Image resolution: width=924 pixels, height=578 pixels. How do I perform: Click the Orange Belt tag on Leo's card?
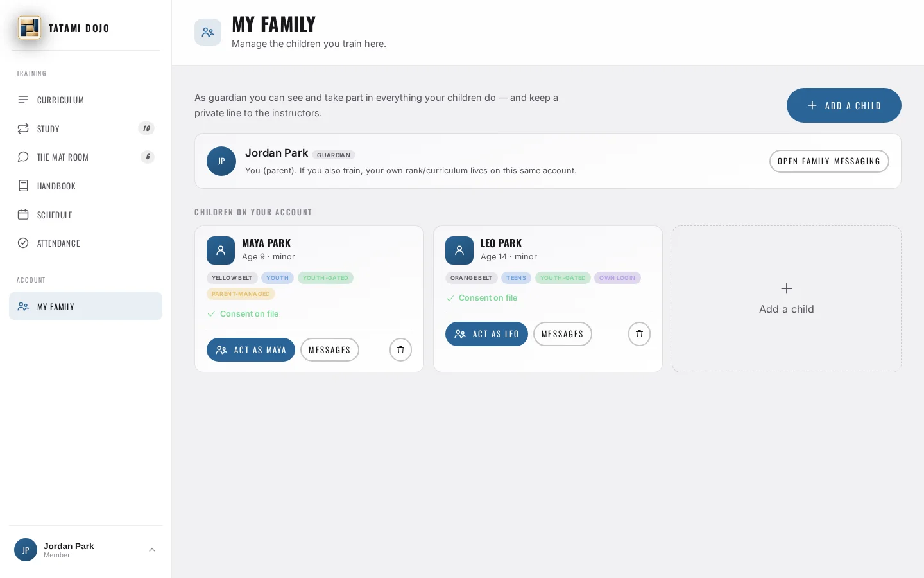(472, 278)
